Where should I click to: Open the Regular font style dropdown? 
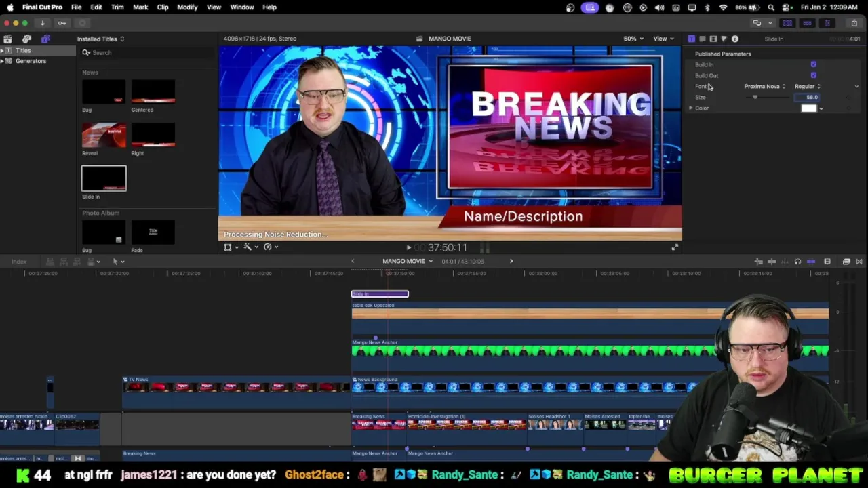[808, 87]
